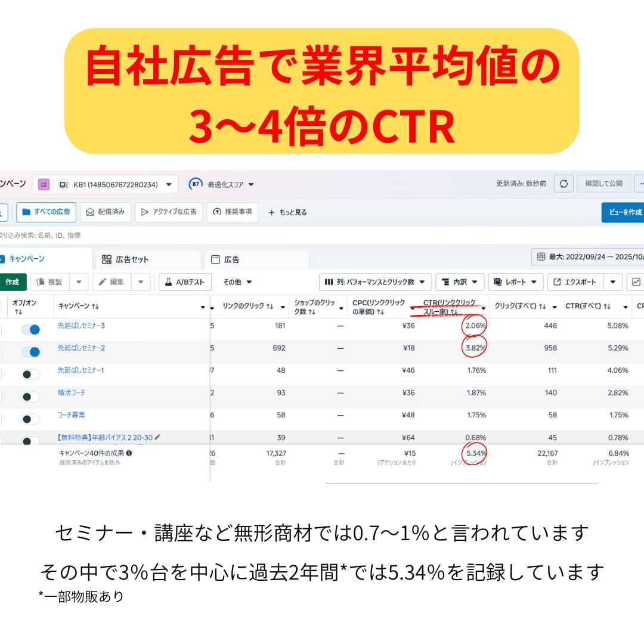Click the info icon next to キャンペーン40件の成果

[x=129, y=453]
